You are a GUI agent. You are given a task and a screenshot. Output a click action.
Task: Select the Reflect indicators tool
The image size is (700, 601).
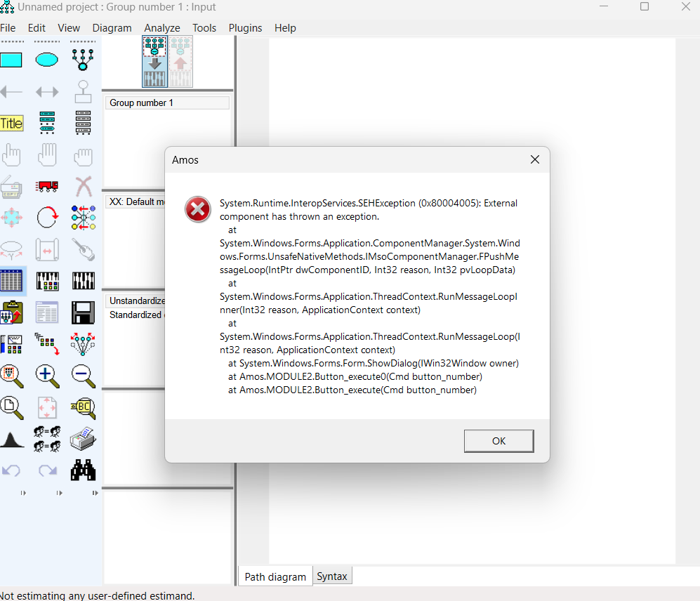[84, 218]
